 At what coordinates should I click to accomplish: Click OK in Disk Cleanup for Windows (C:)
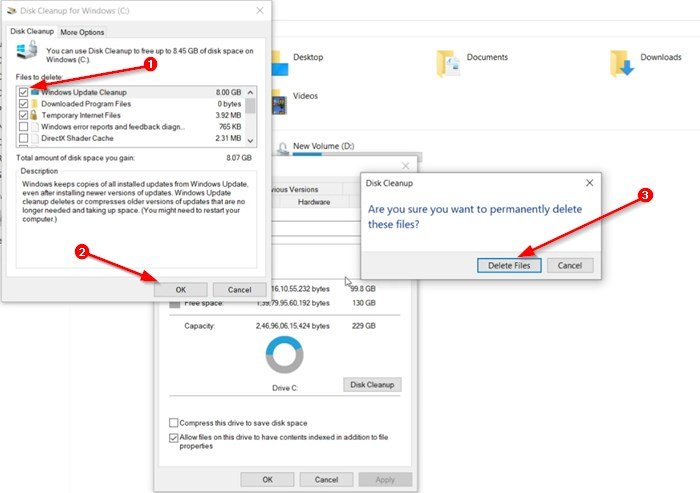point(181,289)
